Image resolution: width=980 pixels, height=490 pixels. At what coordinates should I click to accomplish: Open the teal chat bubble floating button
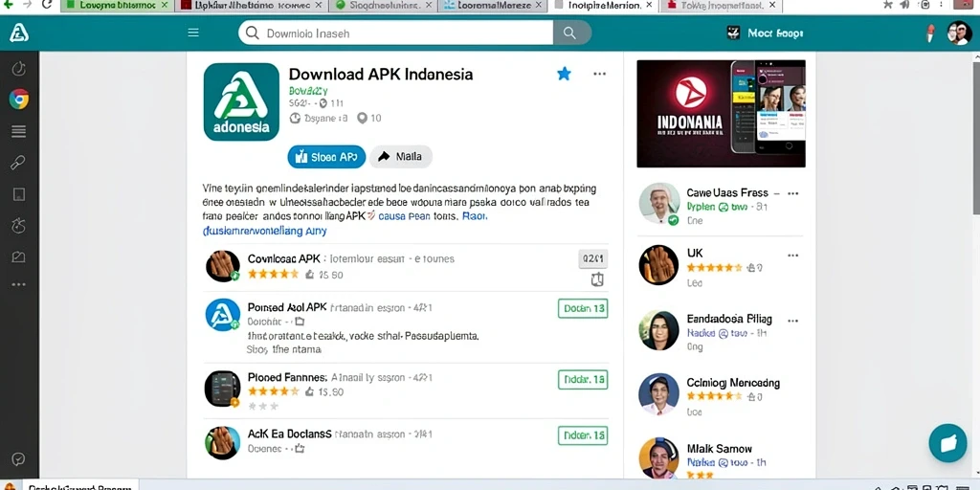947,443
